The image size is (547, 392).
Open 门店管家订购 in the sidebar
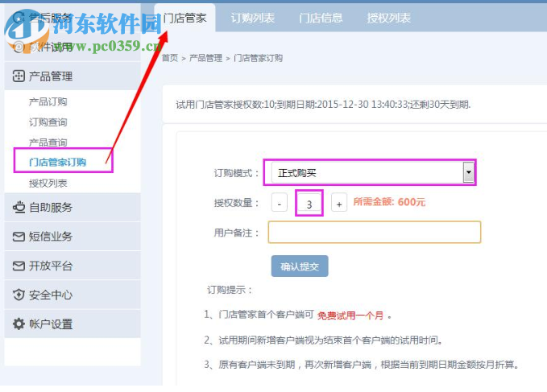pos(57,163)
